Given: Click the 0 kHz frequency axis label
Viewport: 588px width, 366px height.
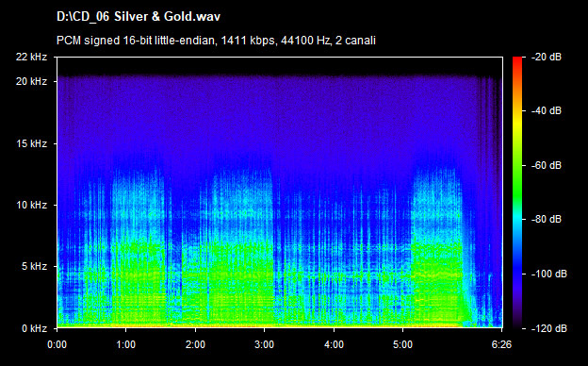Looking at the screenshot, I should point(34,328).
